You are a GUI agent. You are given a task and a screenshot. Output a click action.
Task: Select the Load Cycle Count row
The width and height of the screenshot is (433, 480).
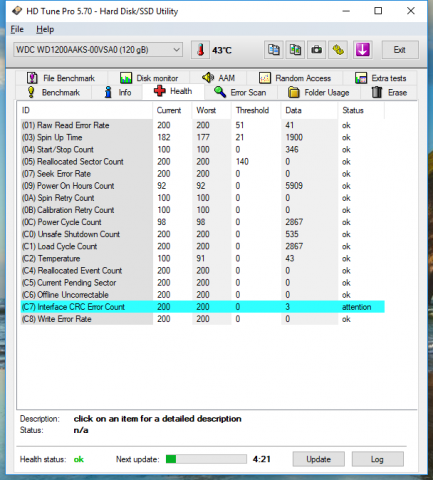pyautogui.click(x=203, y=246)
